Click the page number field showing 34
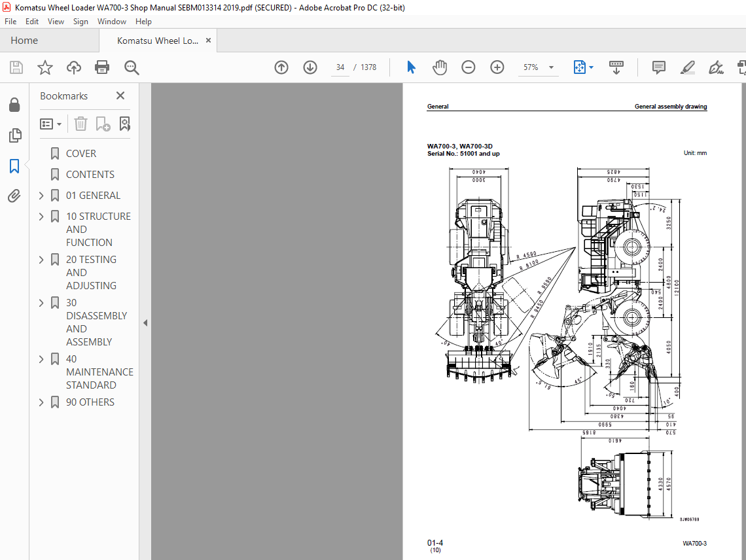746x560 pixels. (x=340, y=67)
